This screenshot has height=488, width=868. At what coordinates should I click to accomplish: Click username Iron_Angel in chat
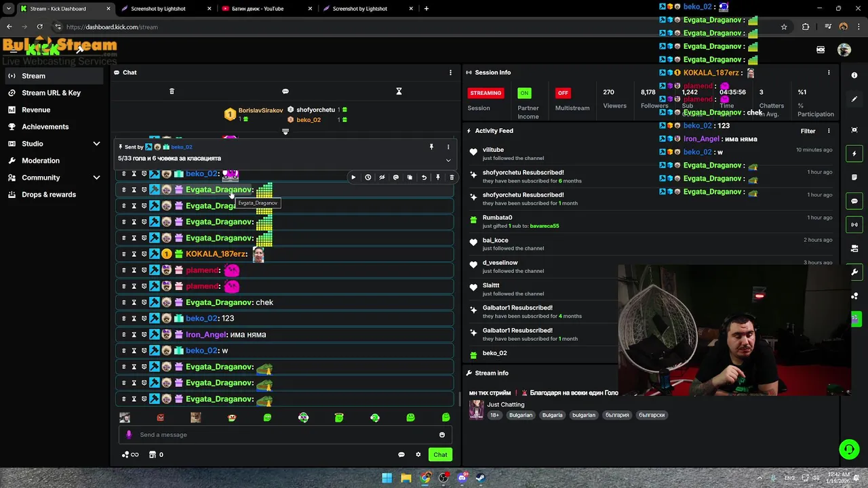[206, 335]
